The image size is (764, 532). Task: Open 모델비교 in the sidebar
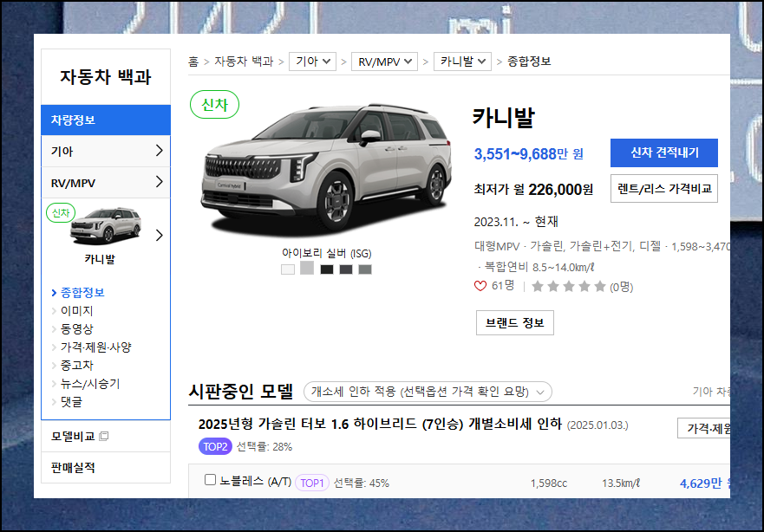tap(73, 436)
